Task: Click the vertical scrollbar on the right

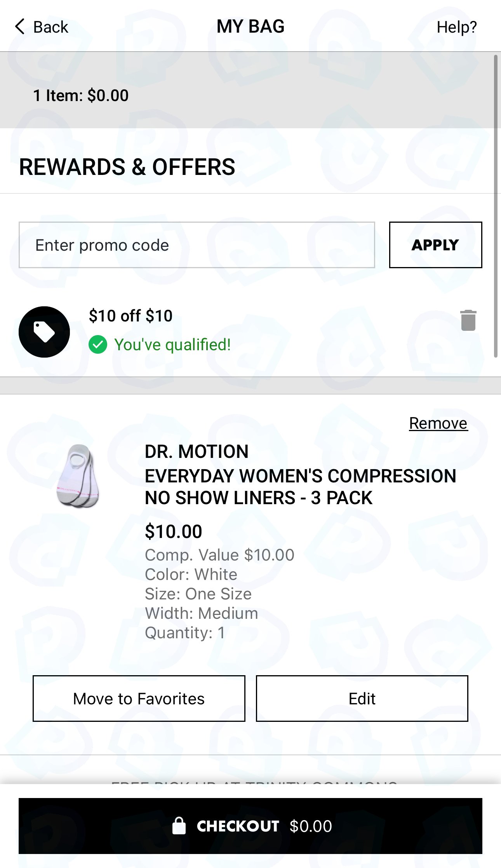Action: (496, 206)
